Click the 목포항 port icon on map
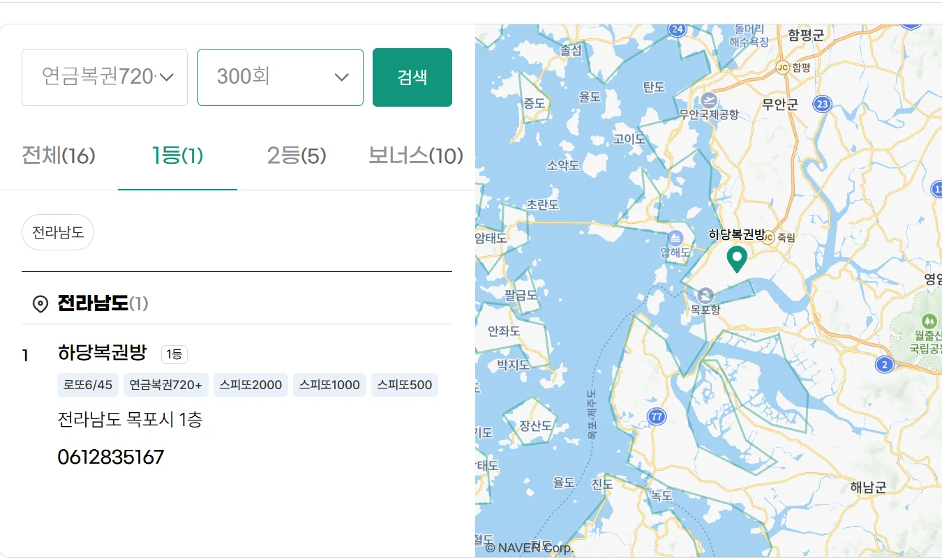Screen dimensions: 942x560 click(705, 295)
